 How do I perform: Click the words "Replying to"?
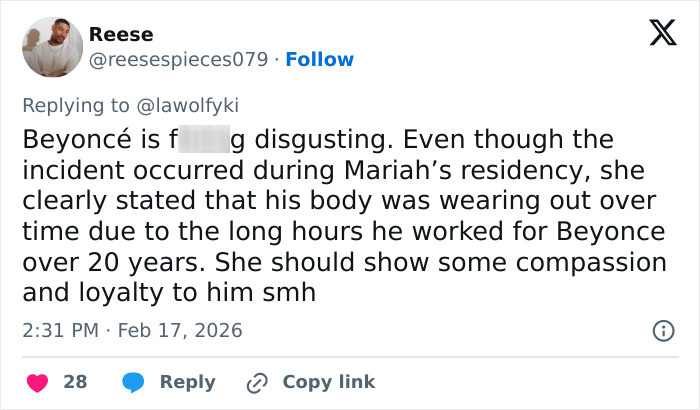point(66,104)
